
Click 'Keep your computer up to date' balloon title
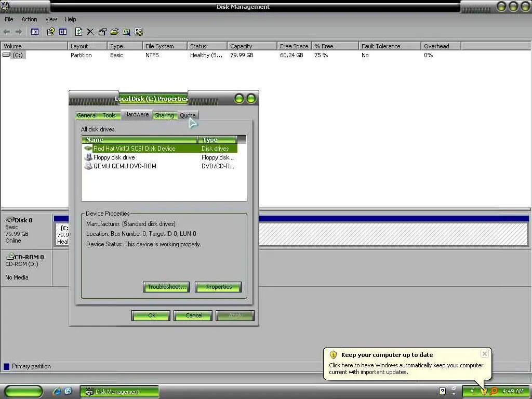pos(387,355)
